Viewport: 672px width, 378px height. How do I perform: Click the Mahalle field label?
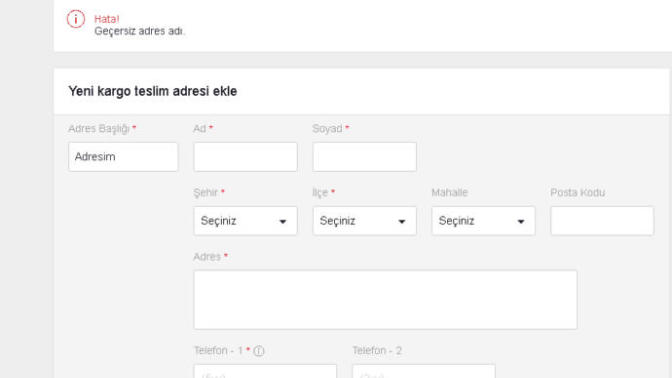(450, 193)
